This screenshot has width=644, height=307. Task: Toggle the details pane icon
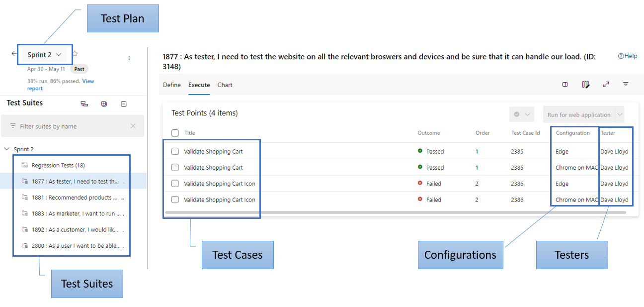(565, 84)
